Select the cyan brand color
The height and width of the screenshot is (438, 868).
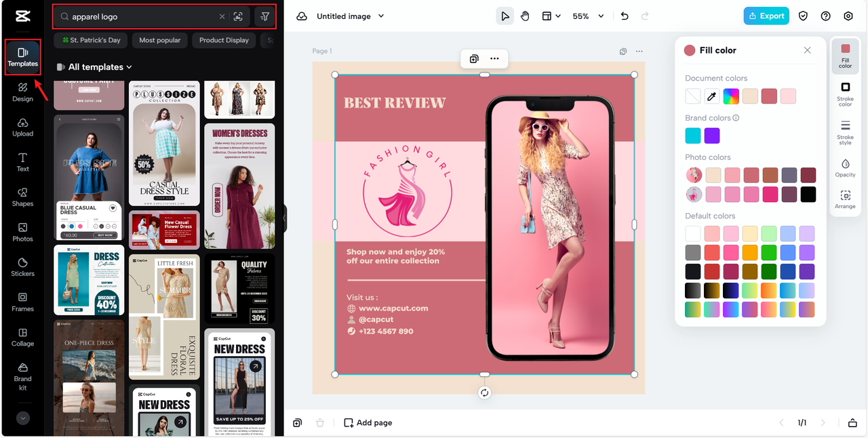pyautogui.click(x=693, y=136)
